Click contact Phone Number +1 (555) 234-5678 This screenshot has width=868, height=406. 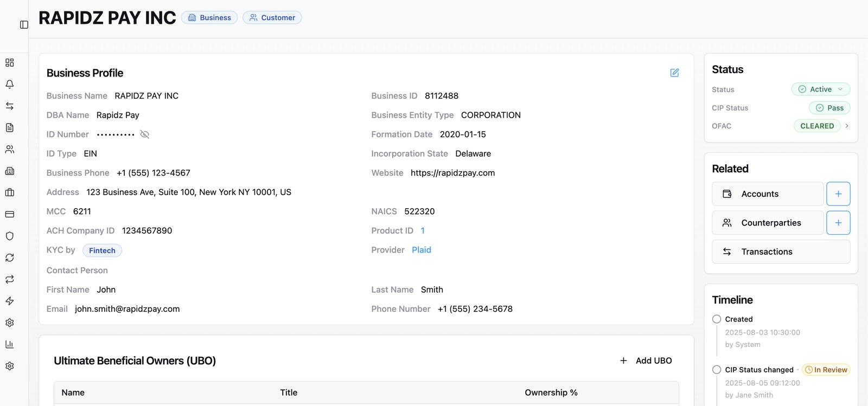[475, 309]
